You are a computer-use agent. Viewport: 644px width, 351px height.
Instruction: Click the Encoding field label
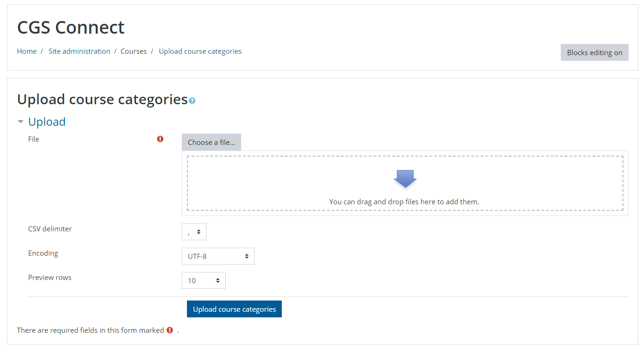(x=43, y=253)
